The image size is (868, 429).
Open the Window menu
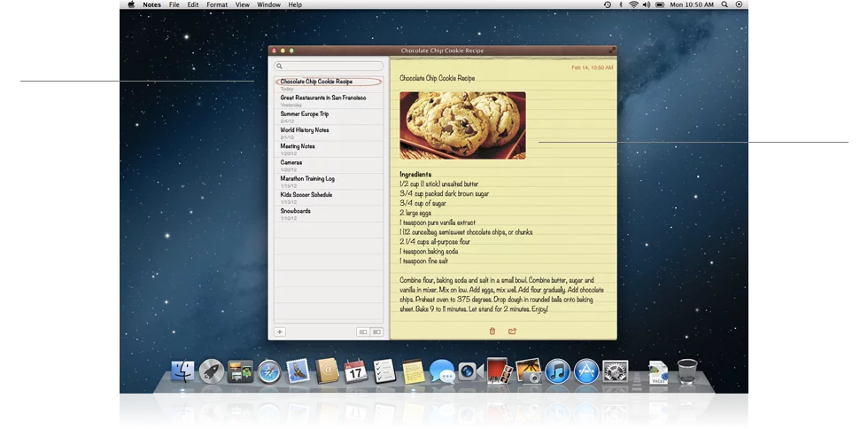[268, 4]
